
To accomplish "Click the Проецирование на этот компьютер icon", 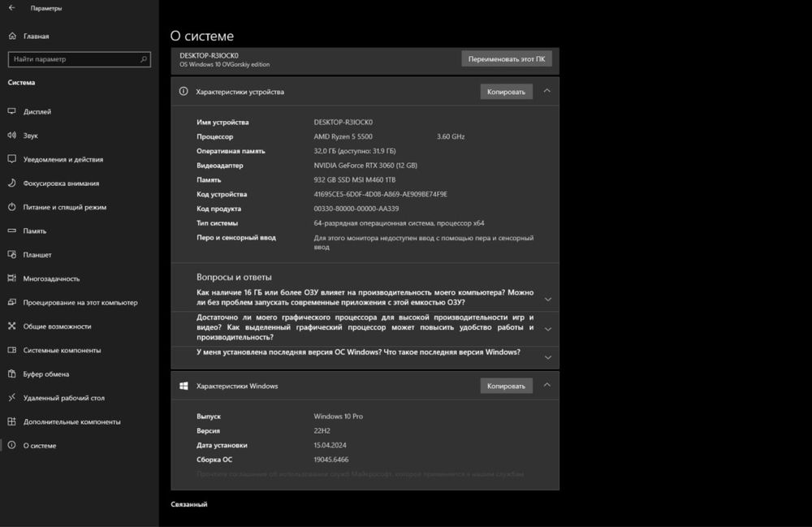I will [12, 302].
